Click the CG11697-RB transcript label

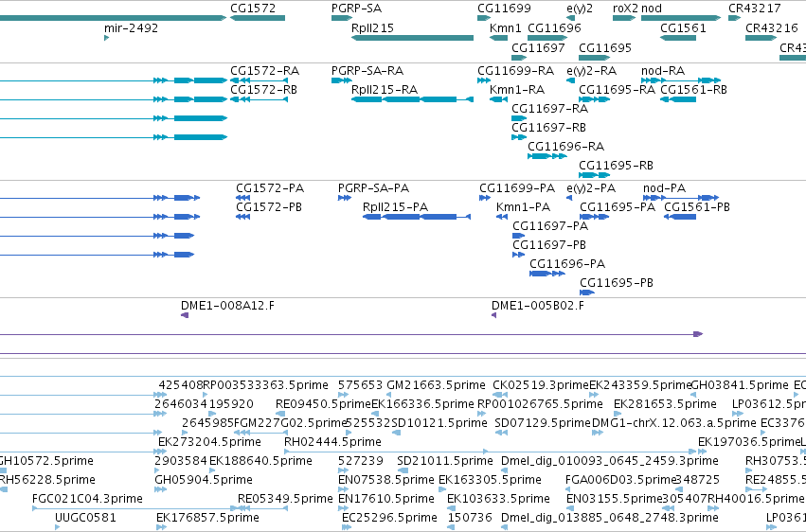[548, 128]
